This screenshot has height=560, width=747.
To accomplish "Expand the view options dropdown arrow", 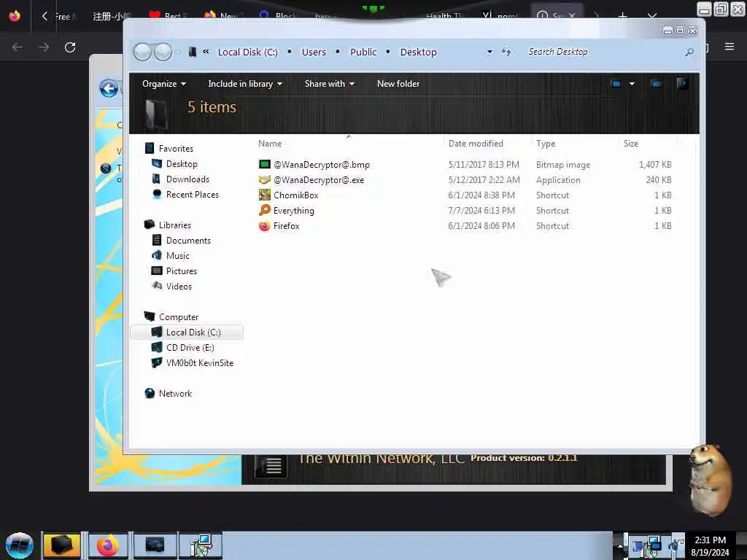I will pos(632,84).
